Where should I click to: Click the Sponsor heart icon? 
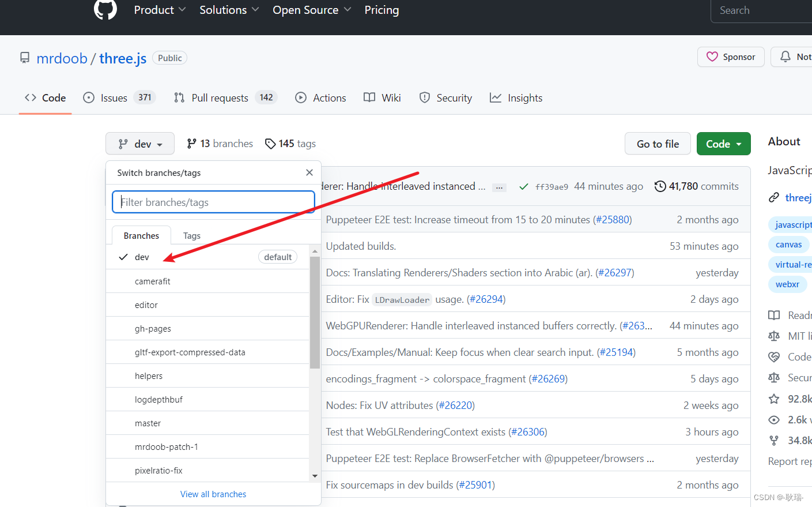[x=712, y=57]
